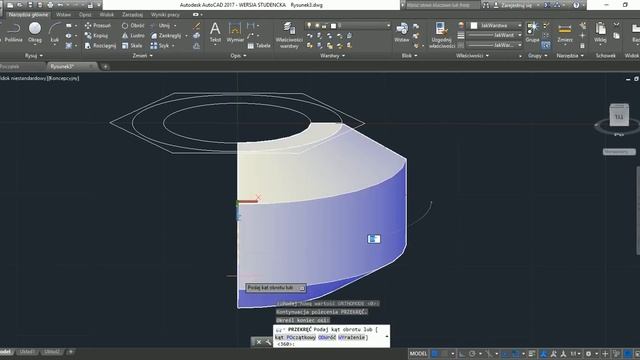Screen dimensions: 640x360
Task: Open the Wstaw ribbon tab
Action: 63,14
